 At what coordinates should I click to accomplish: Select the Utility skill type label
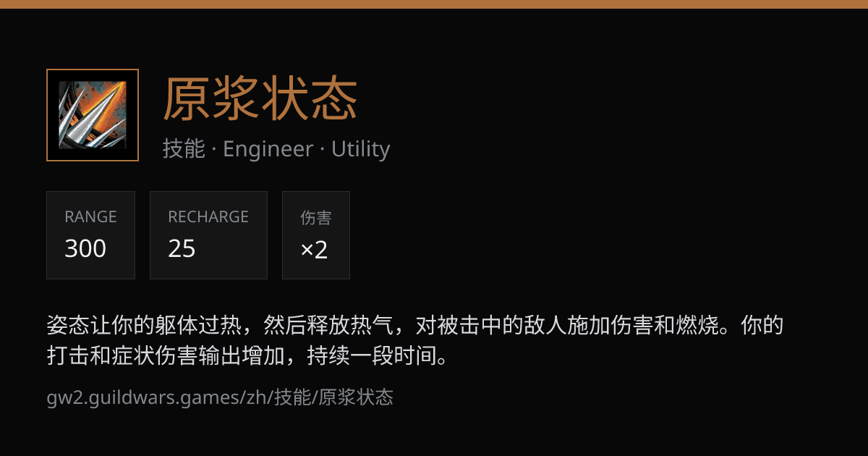click(x=361, y=149)
